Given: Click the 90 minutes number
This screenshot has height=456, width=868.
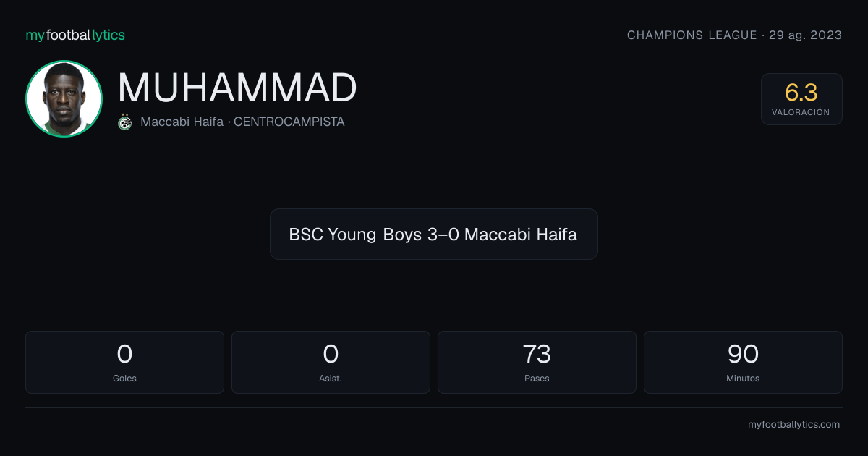Looking at the screenshot, I should (743, 354).
